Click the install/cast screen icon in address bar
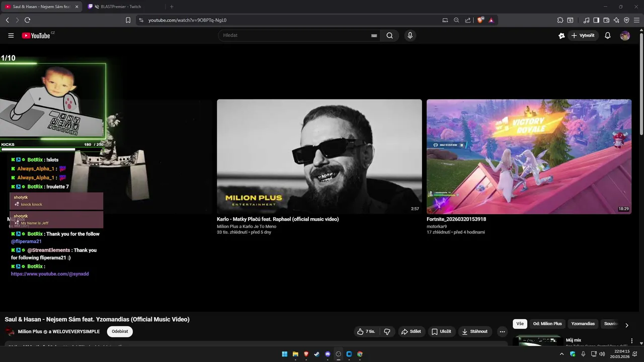Screen dimensions: 644x362 click(x=445, y=20)
